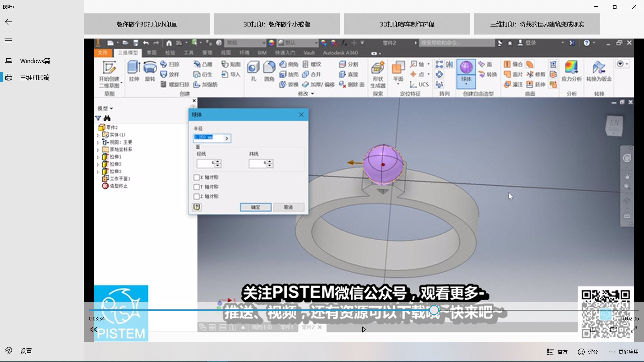The width and height of the screenshot is (644, 362).
Task: Open video 3D打印赛车制作过程
Action: (x=407, y=24)
